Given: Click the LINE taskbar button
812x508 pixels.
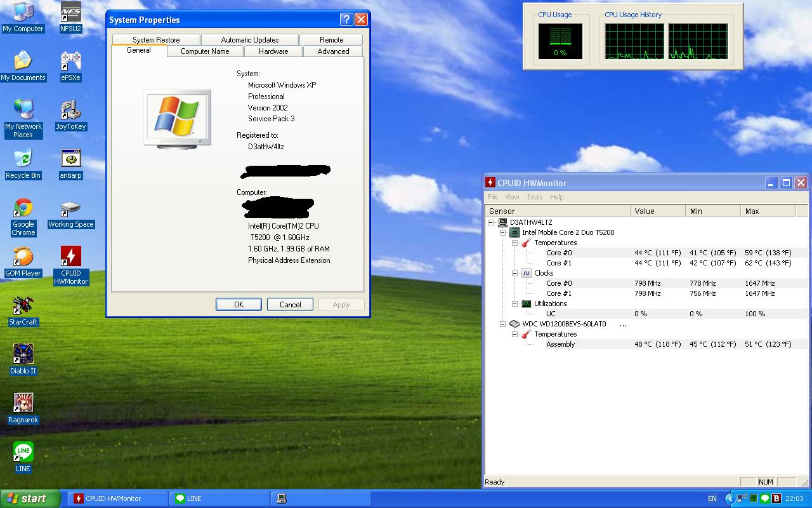Looking at the screenshot, I should [219, 498].
